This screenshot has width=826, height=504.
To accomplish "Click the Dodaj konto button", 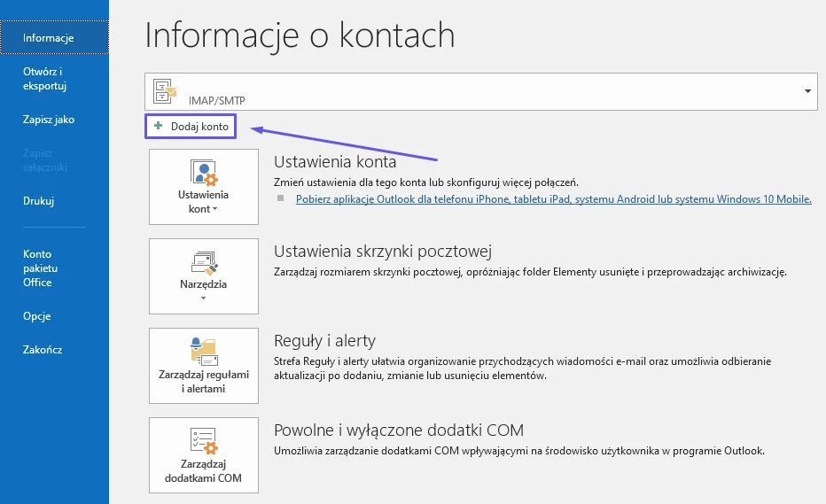I will 191,127.
